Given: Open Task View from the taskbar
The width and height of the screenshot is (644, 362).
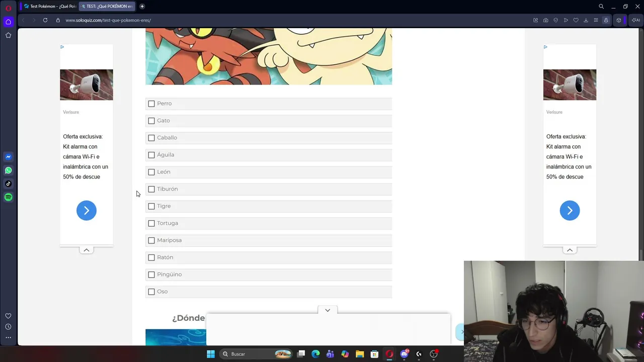Looking at the screenshot, I should coord(301,354).
